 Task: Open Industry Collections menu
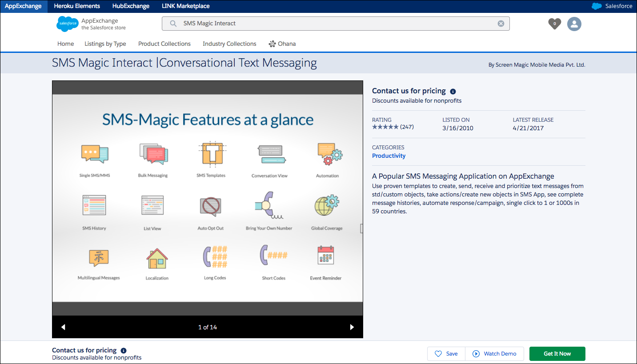click(x=229, y=44)
